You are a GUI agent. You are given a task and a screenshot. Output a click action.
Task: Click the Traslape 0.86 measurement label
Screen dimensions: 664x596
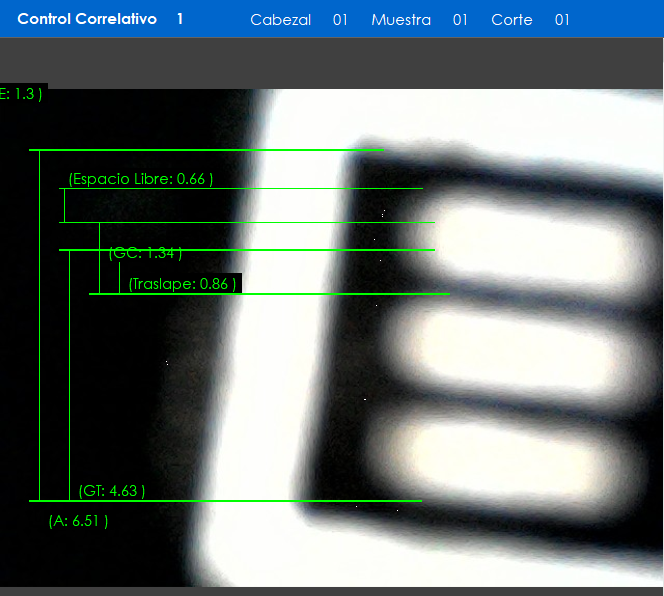[x=182, y=284]
